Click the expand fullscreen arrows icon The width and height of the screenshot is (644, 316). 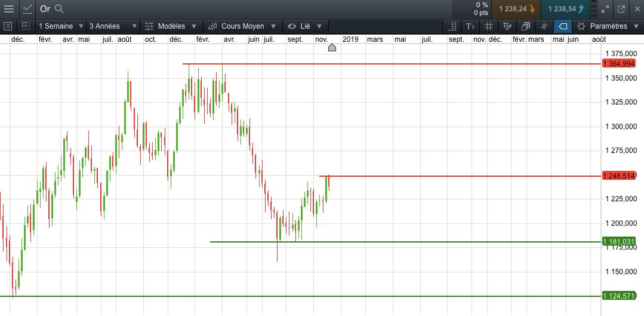605,8
